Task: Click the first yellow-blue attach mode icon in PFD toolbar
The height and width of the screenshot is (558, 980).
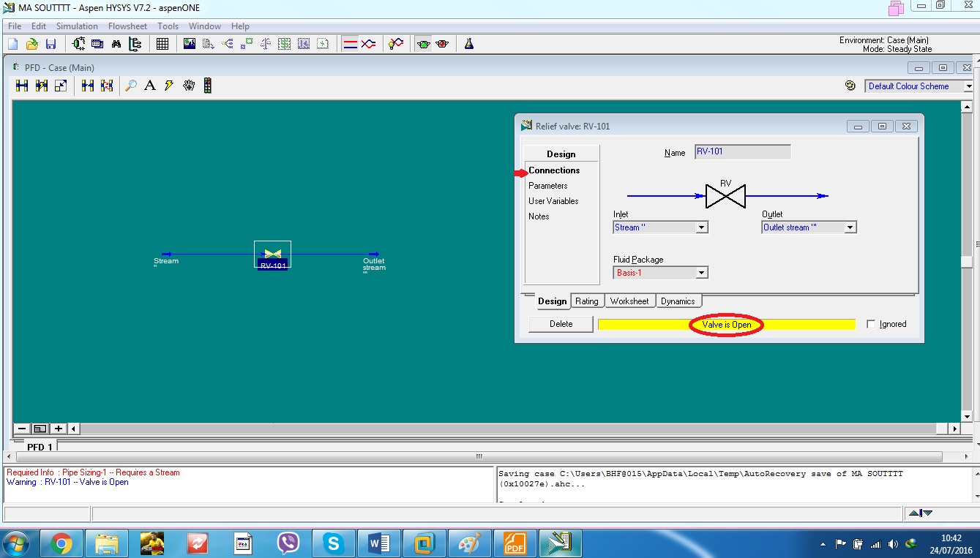Action: 22,86
